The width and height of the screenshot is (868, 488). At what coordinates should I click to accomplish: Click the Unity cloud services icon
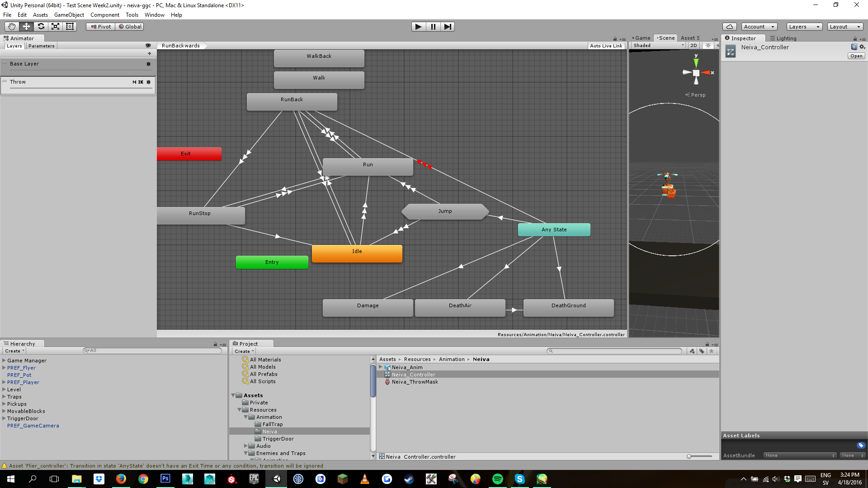pos(729,26)
